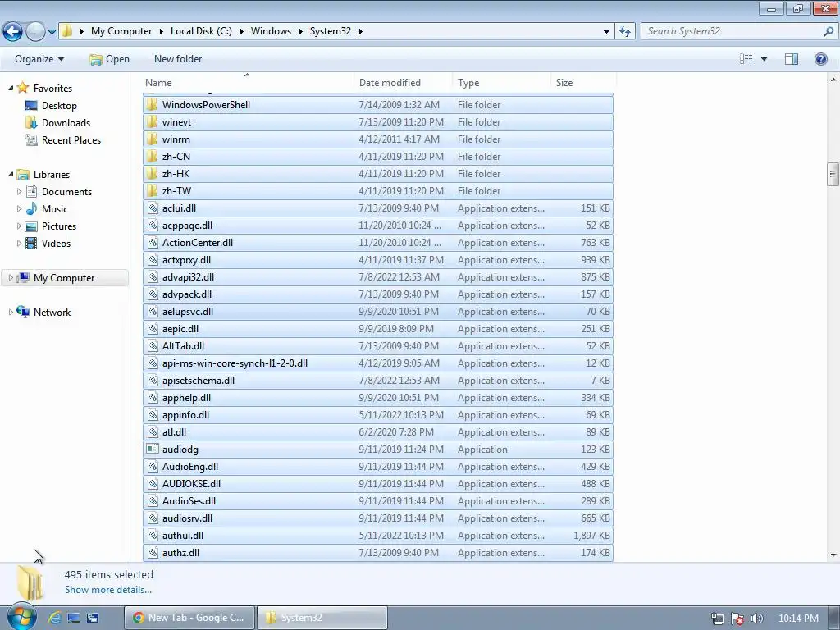Click the ActionCenter.dll file icon
This screenshot has height=630, width=840.
(153, 242)
